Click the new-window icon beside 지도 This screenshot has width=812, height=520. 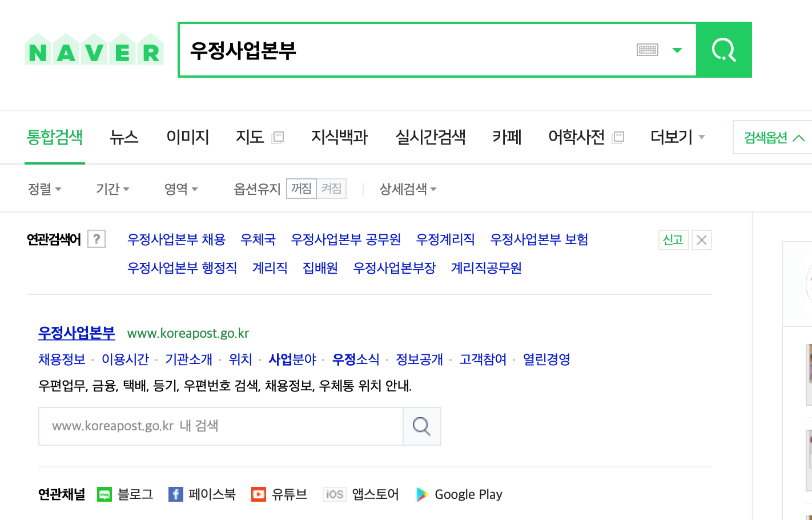tap(278, 137)
